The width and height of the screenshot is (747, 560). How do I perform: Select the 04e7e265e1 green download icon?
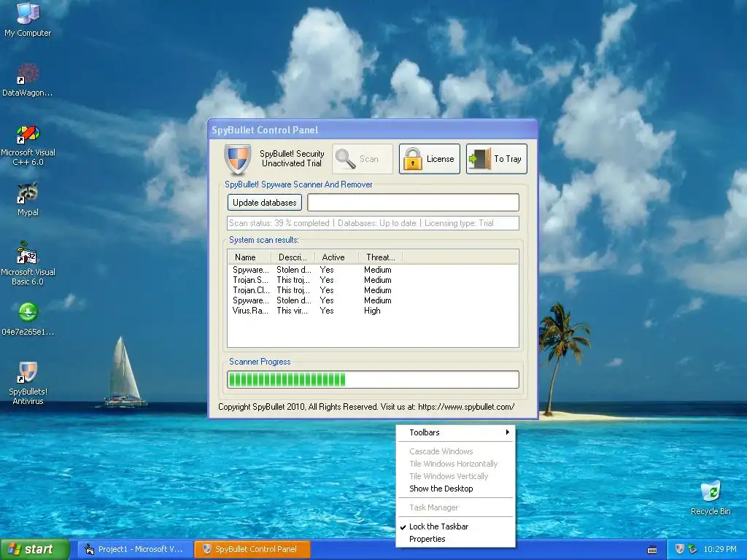tap(28, 319)
